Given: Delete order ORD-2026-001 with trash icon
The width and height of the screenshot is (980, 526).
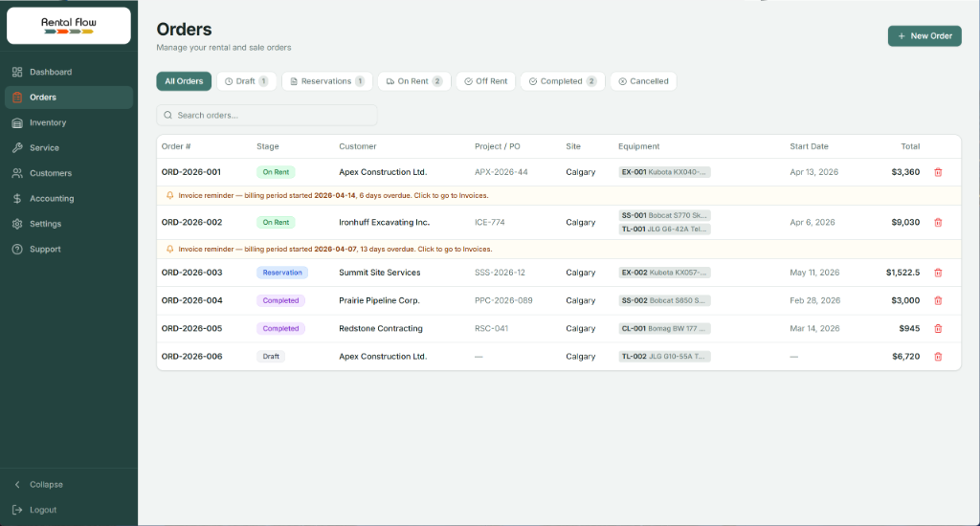Looking at the screenshot, I should [x=938, y=172].
